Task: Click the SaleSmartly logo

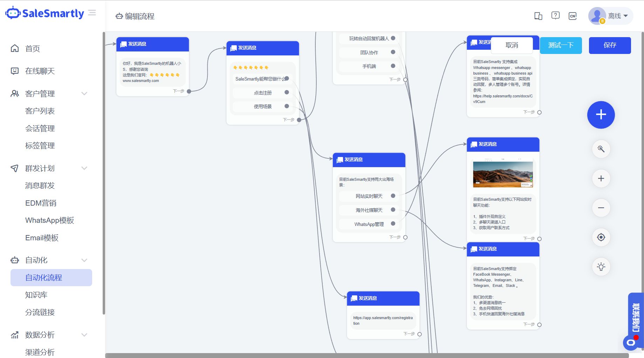Action: (44, 13)
